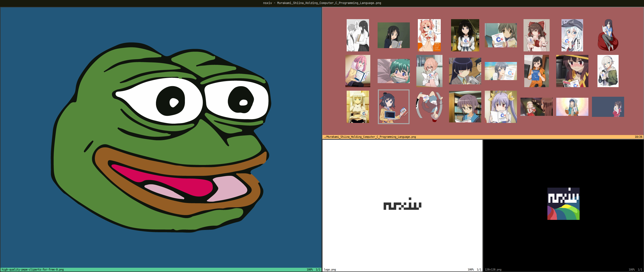Click the nsxiv window title text

click(x=322, y=3)
